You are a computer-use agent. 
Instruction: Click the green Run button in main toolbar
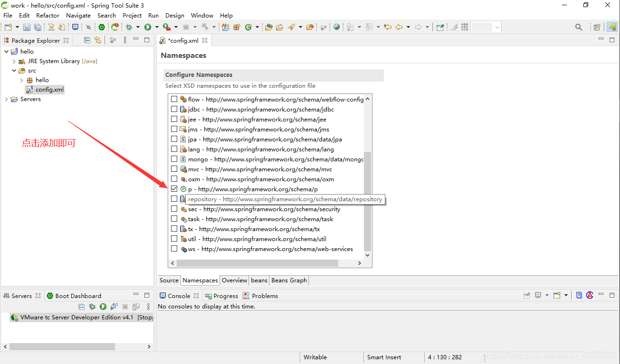click(148, 27)
